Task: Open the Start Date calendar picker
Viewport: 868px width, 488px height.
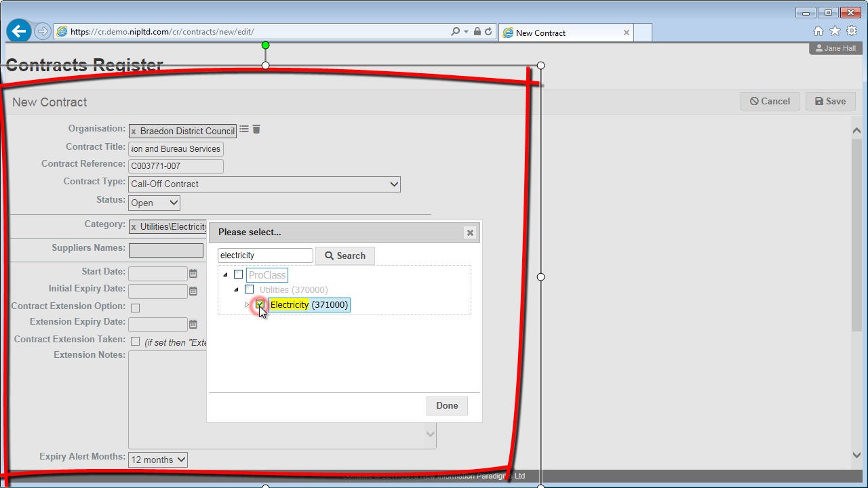Action: (193, 274)
